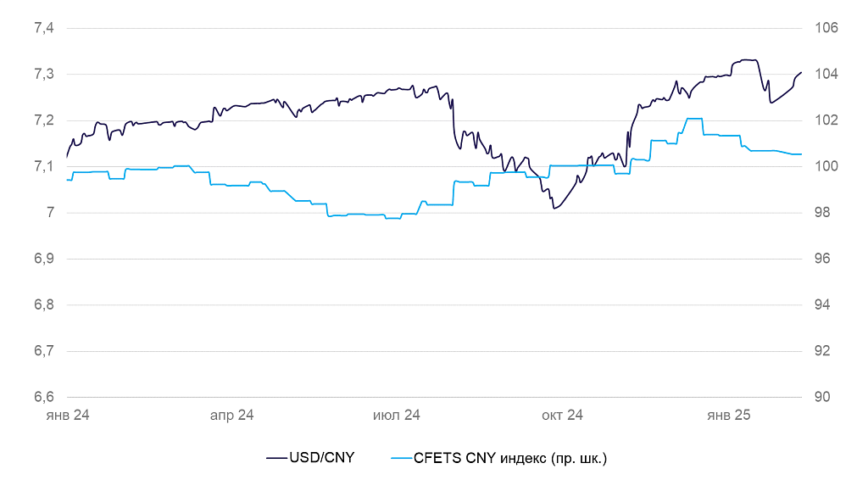Click the 106 right axis value
The height and width of the screenshot is (480, 868).
click(826, 28)
